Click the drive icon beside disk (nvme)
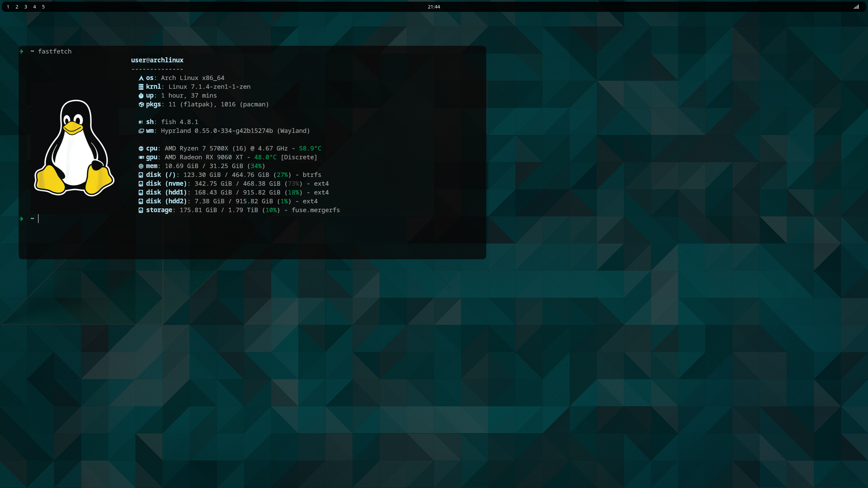 (141, 184)
